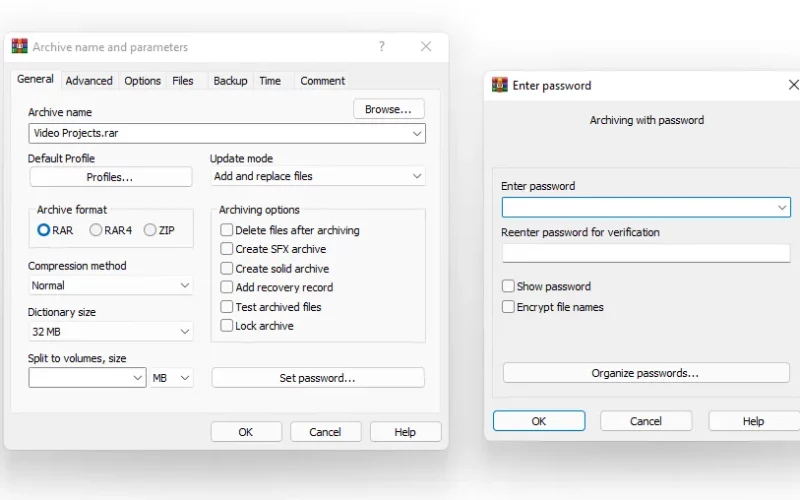This screenshot has width=800, height=500.
Task: Toggle the Show password checkbox
Action: pyautogui.click(x=508, y=286)
